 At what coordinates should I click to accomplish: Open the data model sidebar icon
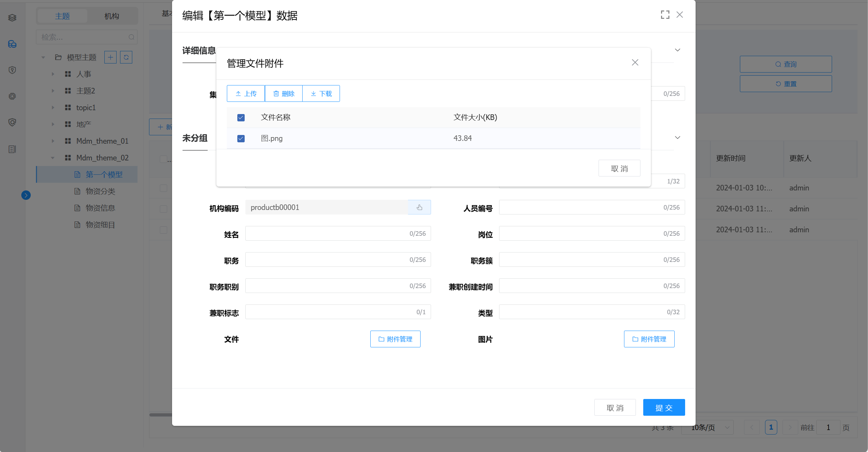click(12, 44)
